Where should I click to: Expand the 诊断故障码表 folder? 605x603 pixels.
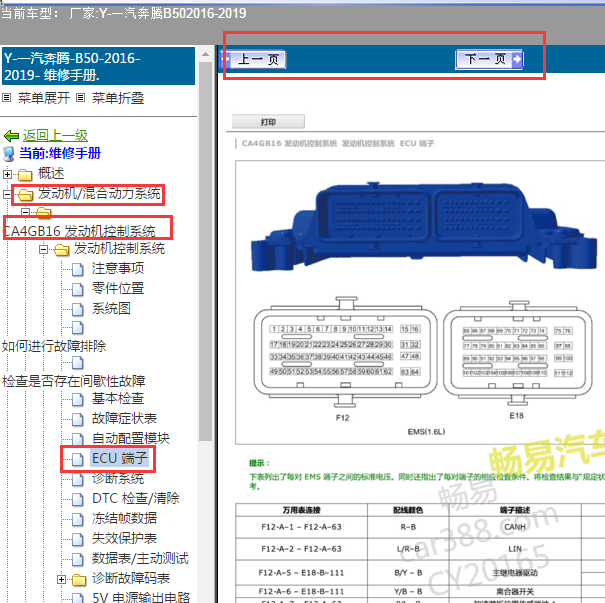click(x=61, y=579)
